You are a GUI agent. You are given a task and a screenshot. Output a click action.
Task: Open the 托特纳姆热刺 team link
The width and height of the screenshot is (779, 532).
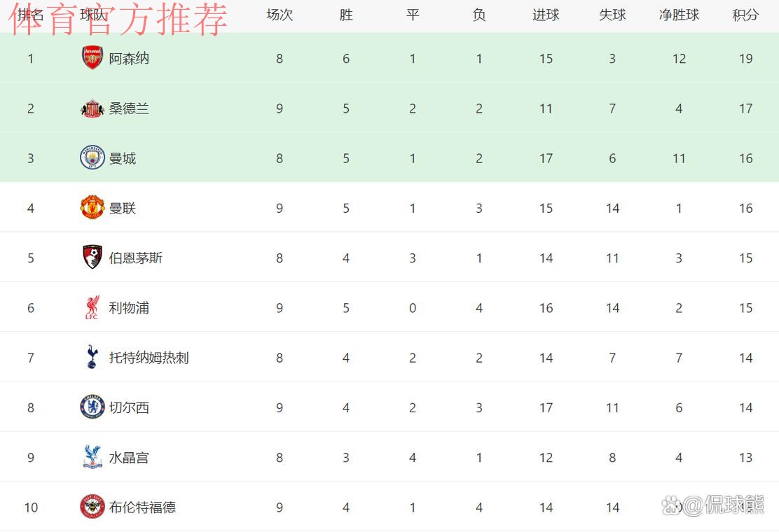pyautogui.click(x=149, y=358)
